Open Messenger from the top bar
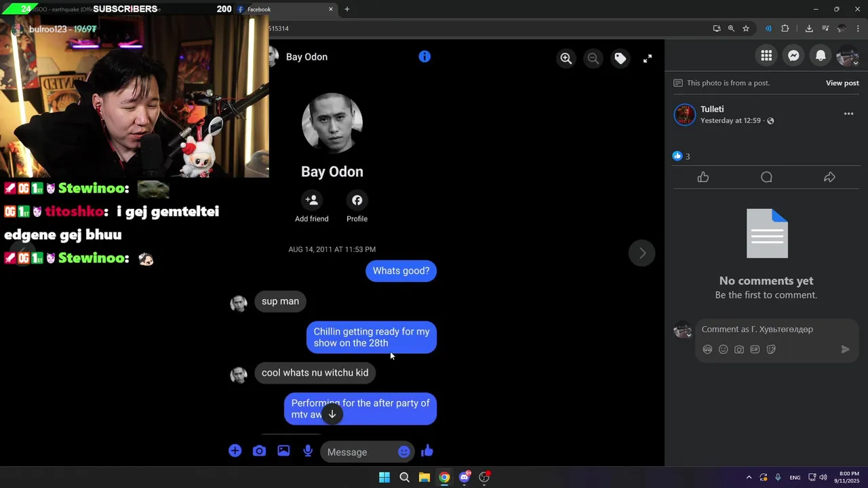The image size is (868, 488). 793,56
